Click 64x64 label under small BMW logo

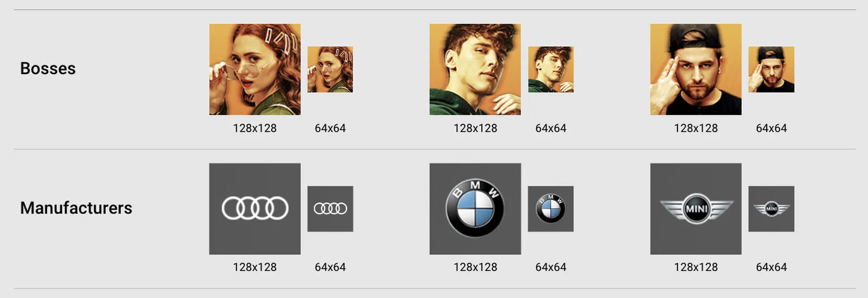550,267
